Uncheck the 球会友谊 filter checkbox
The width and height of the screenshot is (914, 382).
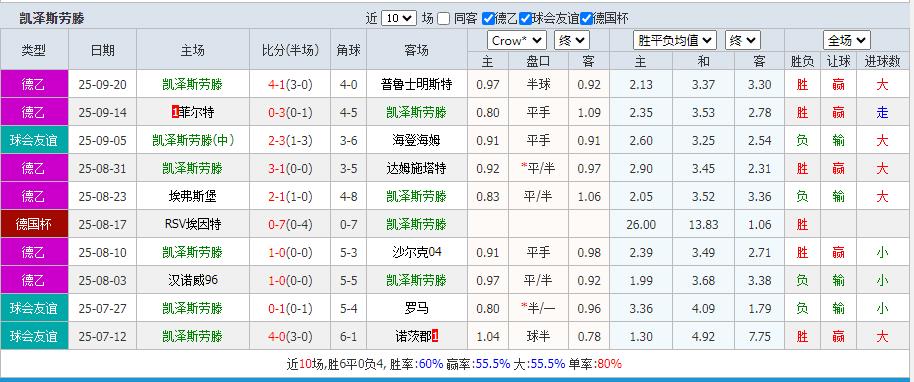(526, 19)
